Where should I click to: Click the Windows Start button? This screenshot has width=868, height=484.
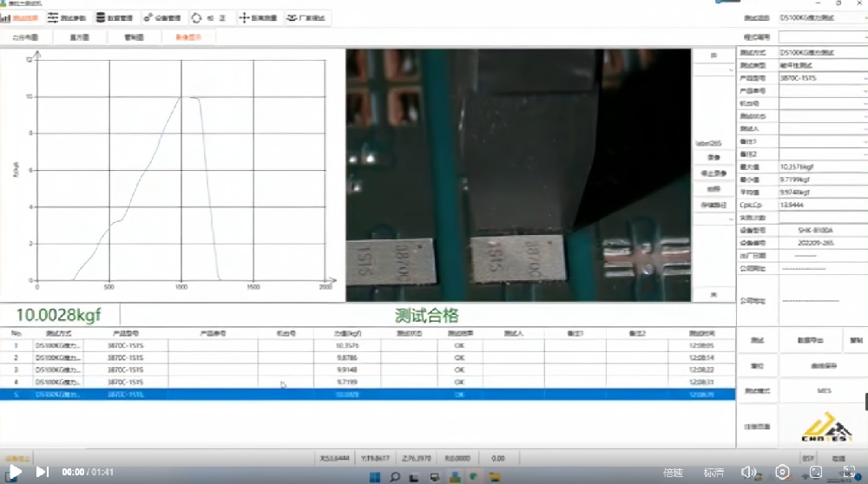tap(375, 476)
